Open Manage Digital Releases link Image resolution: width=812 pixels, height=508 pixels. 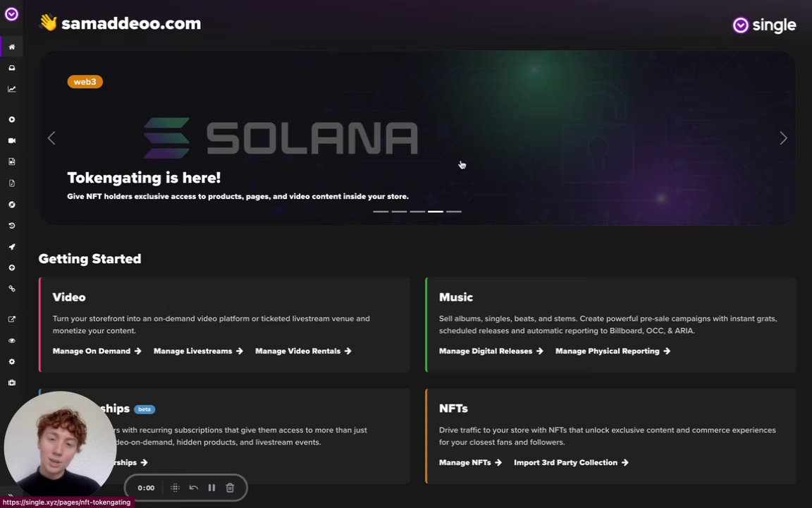click(x=491, y=351)
